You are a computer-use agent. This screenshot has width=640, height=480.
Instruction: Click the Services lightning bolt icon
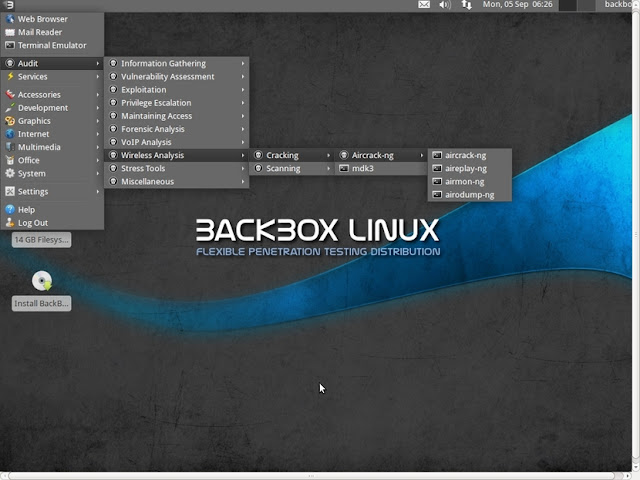(10, 77)
